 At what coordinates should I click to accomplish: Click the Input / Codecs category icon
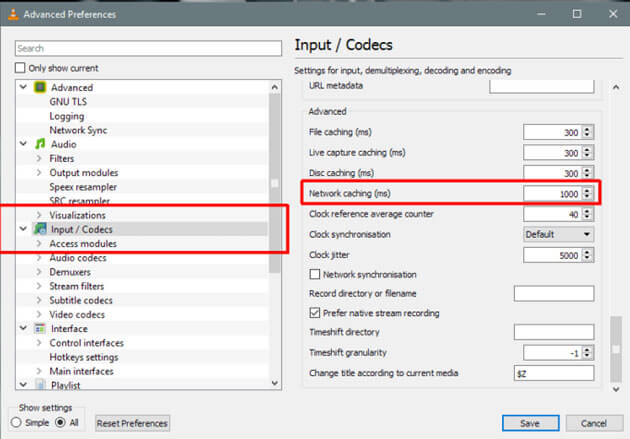tap(40, 229)
